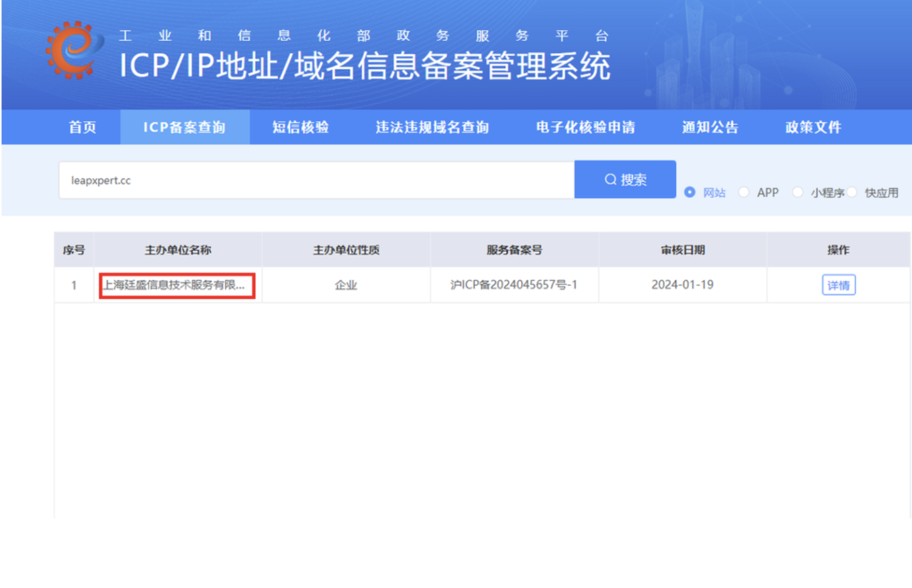Click the 审核日期 column header
Screen dimensions: 912x588
click(682, 250)
